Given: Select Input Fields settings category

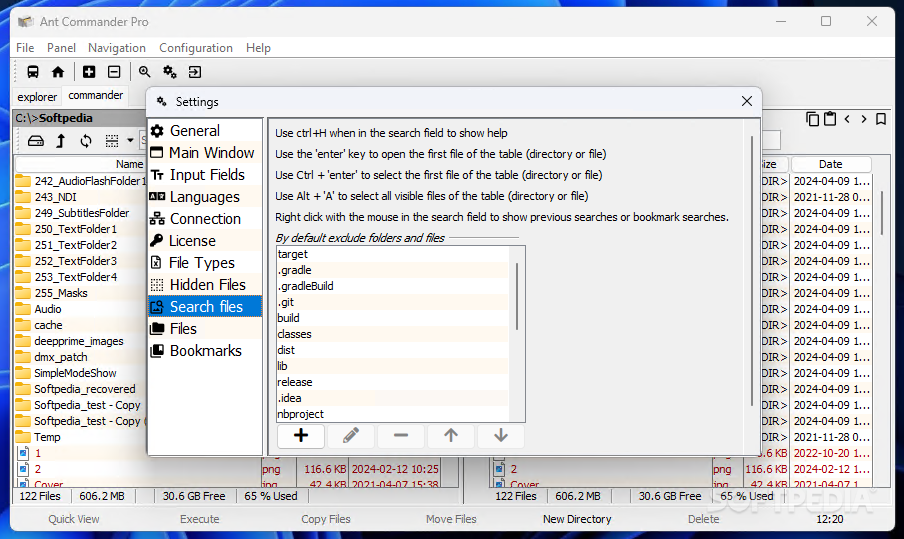Looking at the screenshot, I should (x=205, y=175).
